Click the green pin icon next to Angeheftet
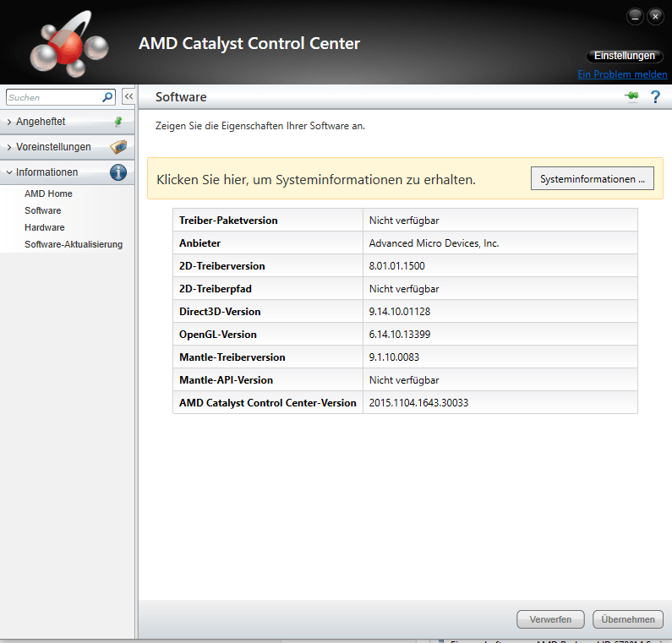This screenshot has width=672, height=643. (x=118, y=122)
